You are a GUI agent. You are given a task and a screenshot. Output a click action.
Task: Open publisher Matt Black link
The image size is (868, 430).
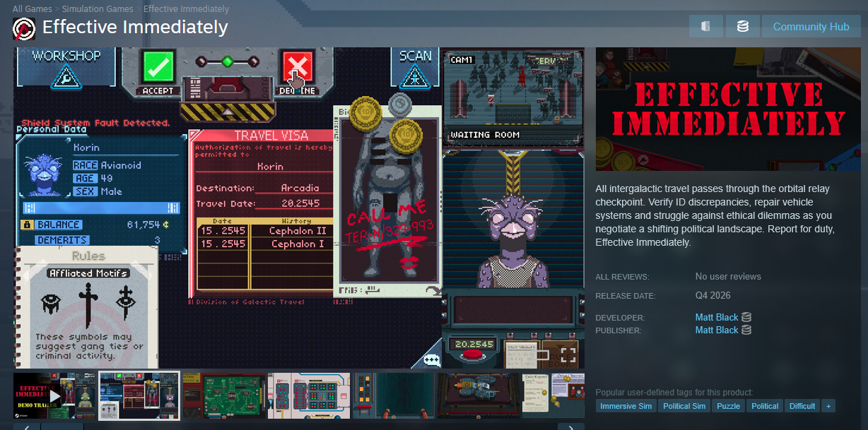pos(717,330)
